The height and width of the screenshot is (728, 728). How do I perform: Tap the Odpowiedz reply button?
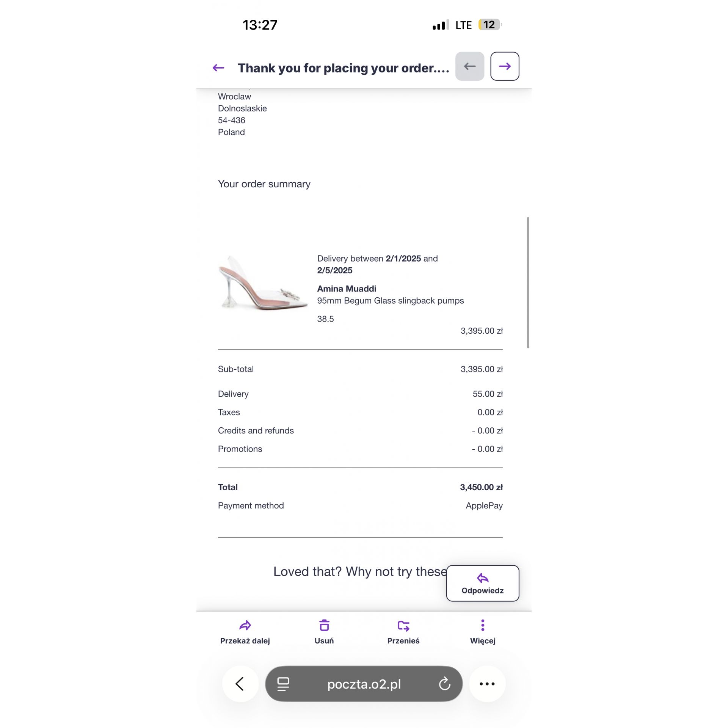[x=482, y=583]
